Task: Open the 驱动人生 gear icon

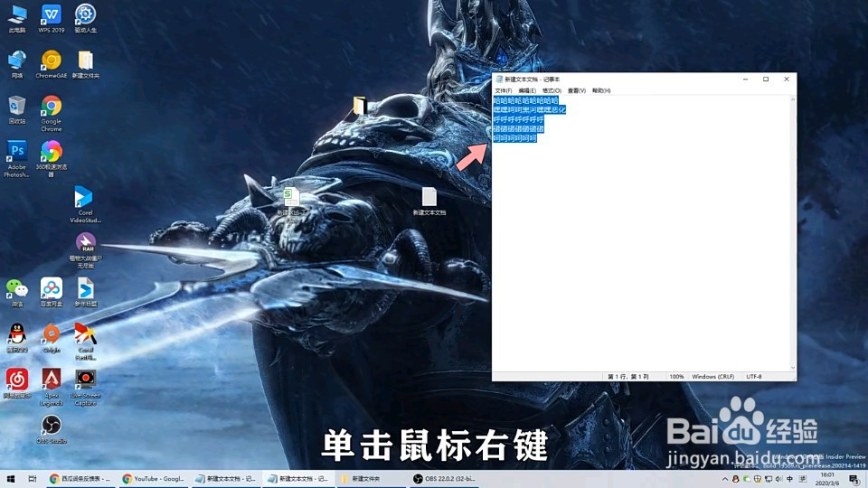Action: (85, 18)
